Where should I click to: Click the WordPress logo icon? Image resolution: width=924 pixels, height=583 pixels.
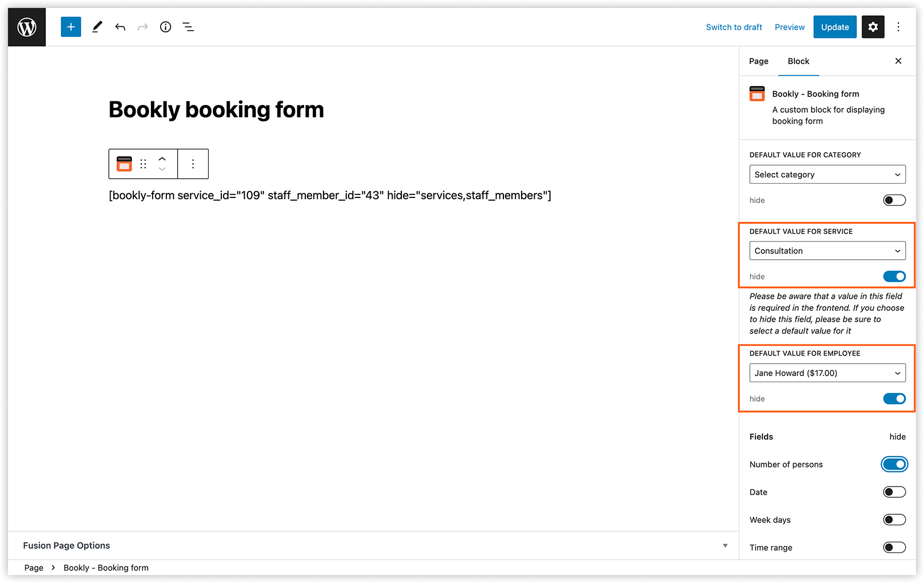point(27,27)
